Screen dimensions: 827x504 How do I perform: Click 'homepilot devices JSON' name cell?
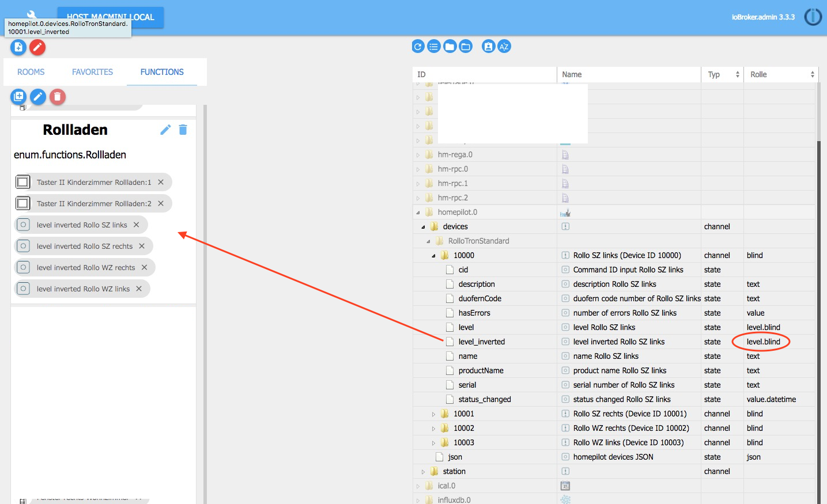coord(613,457)
